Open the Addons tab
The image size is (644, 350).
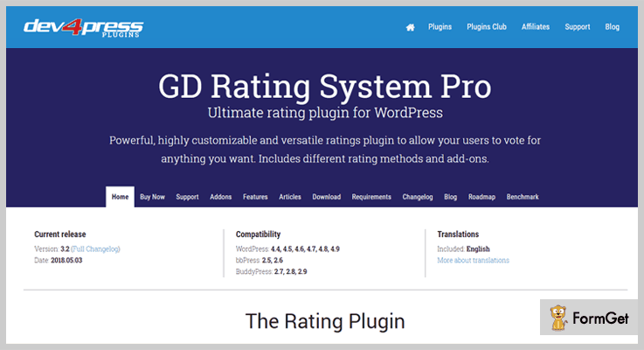(x=220, y=197)
